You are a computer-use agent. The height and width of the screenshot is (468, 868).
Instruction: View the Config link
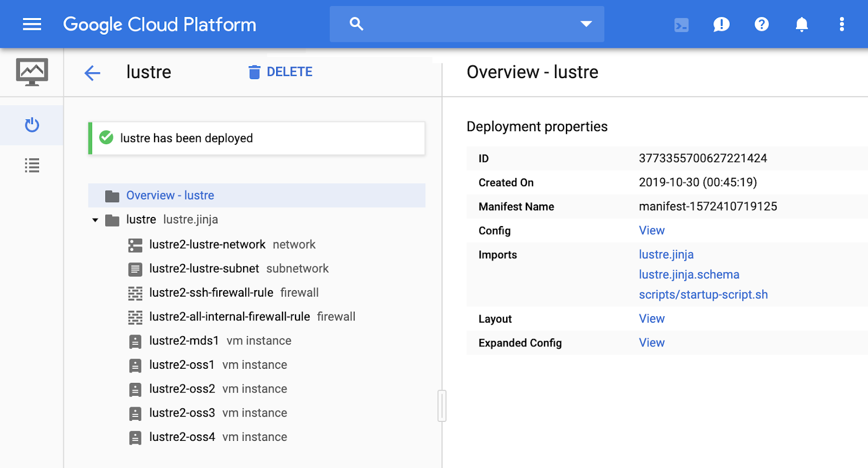[x=652, y=230]
